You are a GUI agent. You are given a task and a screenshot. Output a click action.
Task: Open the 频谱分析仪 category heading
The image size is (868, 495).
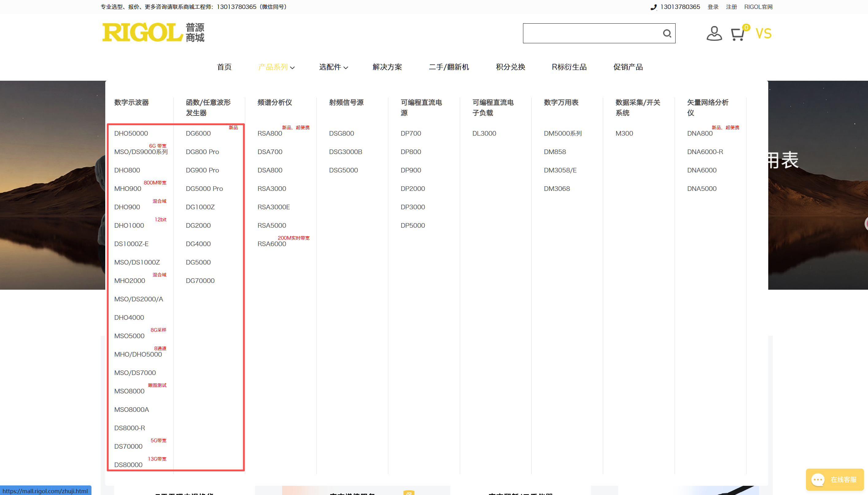click(x=275, y=102)
